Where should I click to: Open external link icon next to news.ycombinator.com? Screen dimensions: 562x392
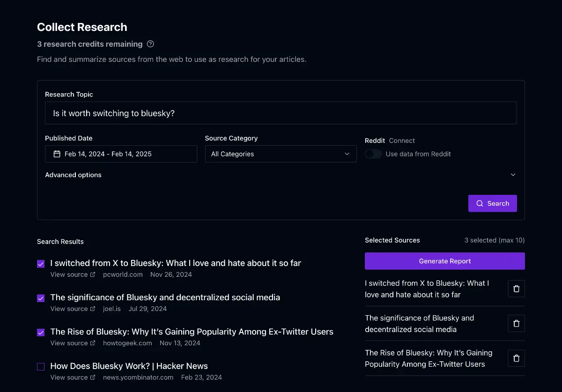coord(93,377)
